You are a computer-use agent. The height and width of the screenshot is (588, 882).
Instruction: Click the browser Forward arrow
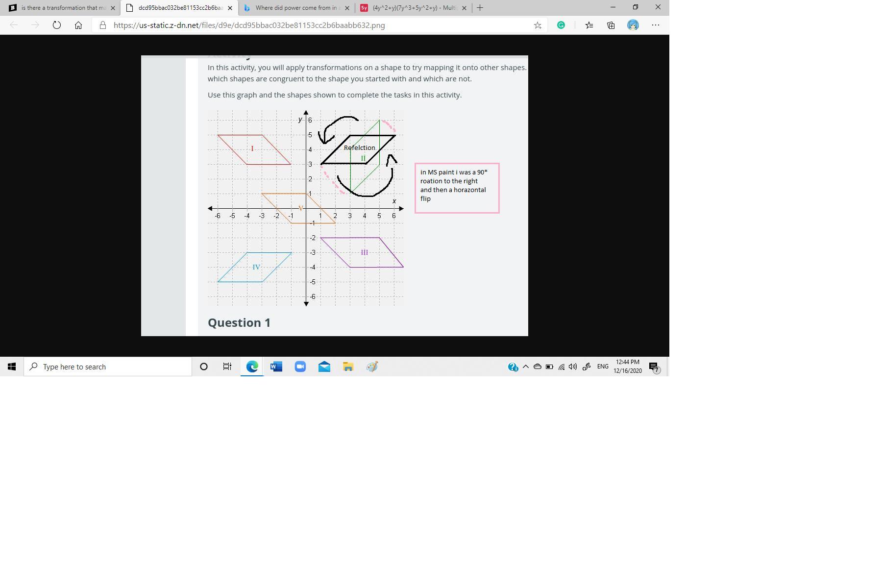click(35, 25)
